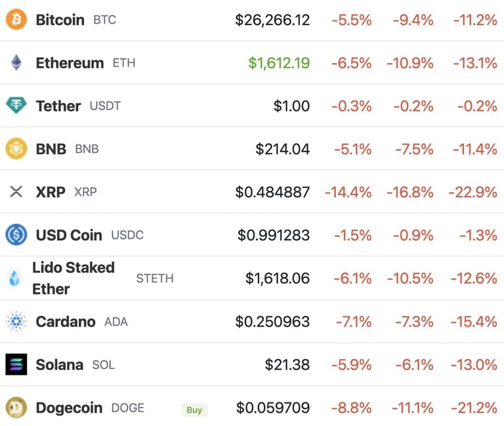Select the Cardano name link
Viewport: 504px width, 426px height.
click(66, 322)
